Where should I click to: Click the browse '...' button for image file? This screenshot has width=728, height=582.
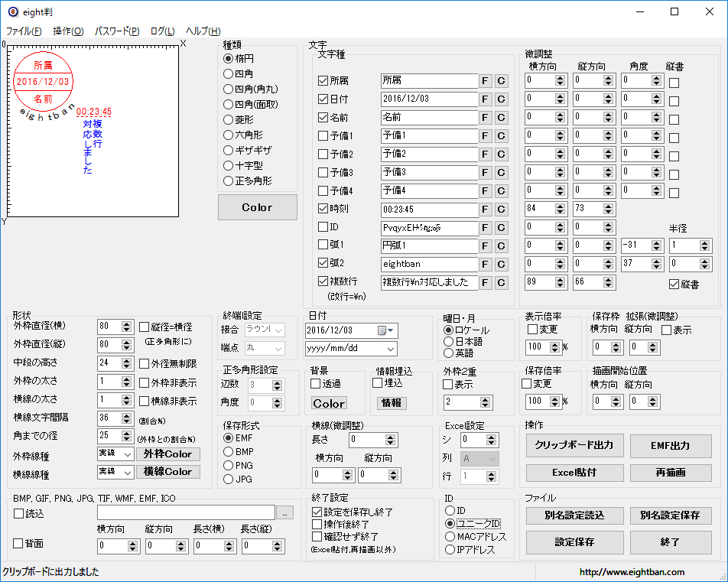tap(285, 513)
